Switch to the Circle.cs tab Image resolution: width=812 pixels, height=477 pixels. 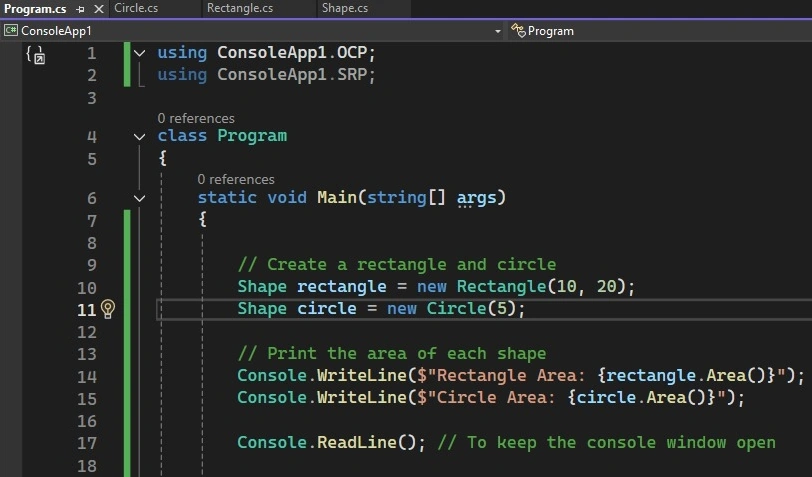[x=136, y=8]
